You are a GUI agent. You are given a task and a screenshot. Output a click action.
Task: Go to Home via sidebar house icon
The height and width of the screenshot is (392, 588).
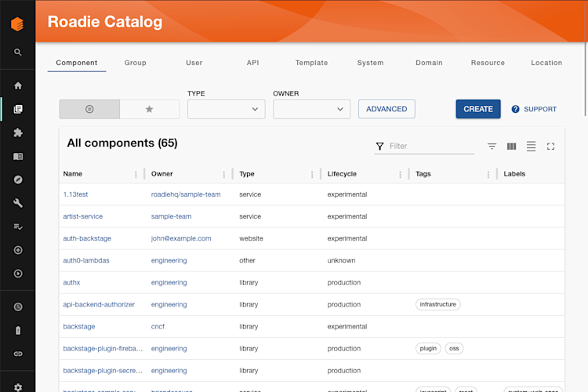coord(17,85)
